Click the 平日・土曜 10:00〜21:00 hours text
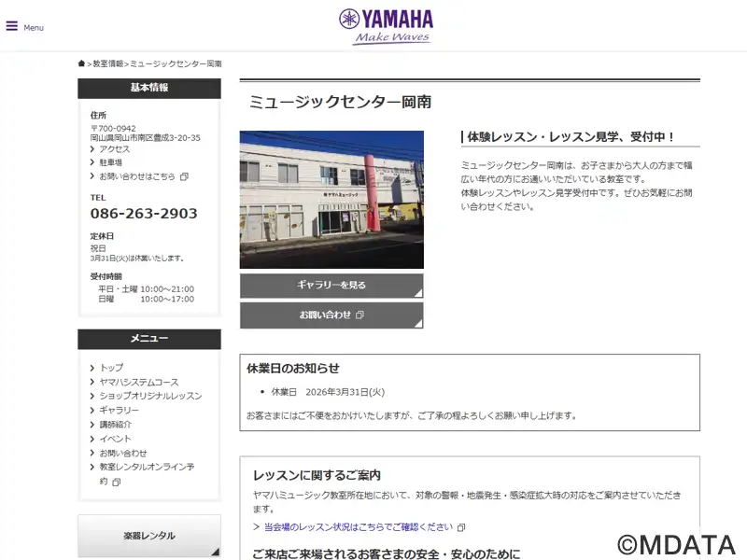The width and height of the screenshot is (747, 560). pos(147,289)
